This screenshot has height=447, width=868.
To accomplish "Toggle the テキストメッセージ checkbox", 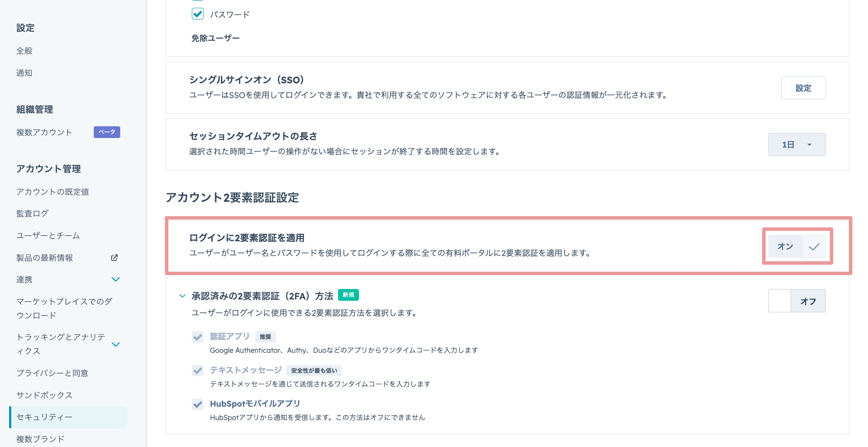I will [198, 371].
